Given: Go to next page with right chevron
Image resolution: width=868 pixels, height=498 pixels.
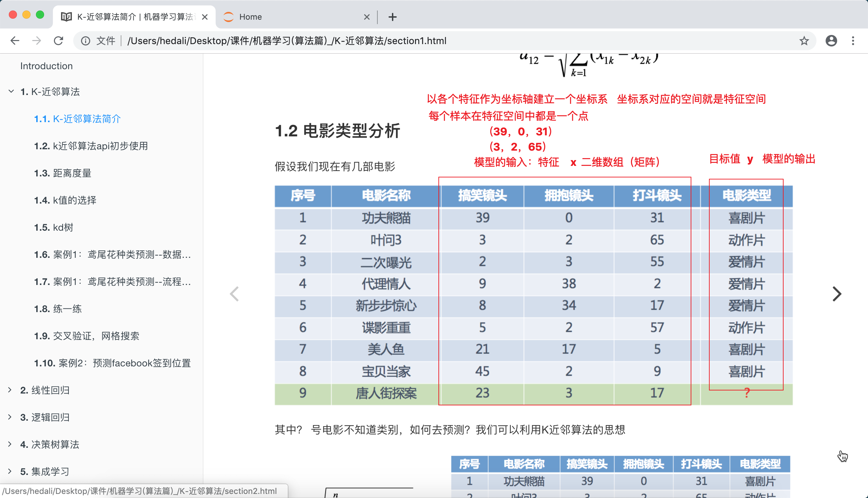Looking at the screenshot, I should (x=836, y=294).
